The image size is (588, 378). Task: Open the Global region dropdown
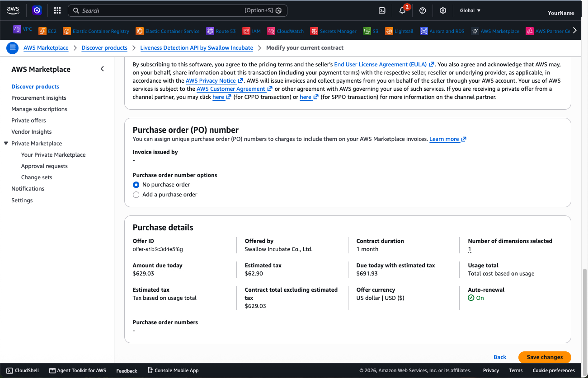470,10
